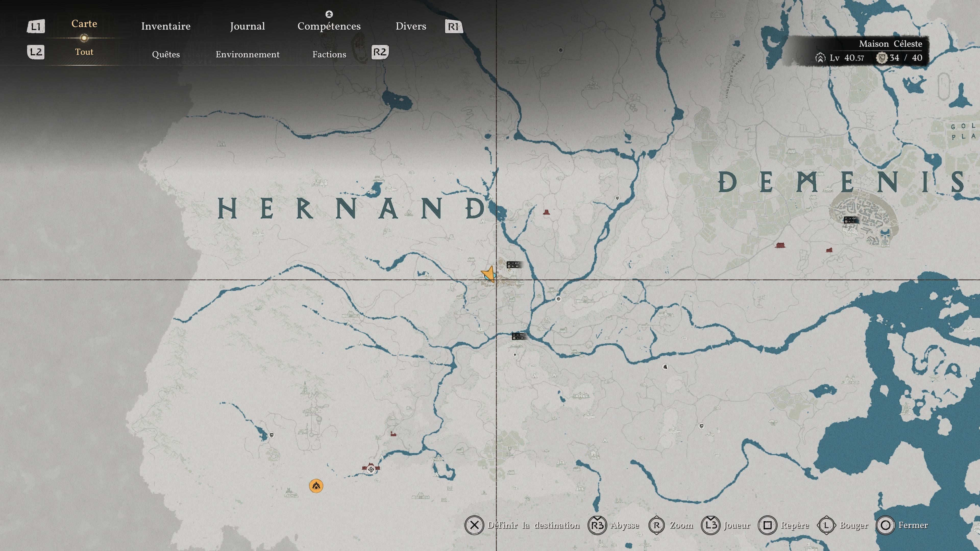
Task: Select the shield icon on the river northeast of Hernand town
Action: tap(617, 198)
